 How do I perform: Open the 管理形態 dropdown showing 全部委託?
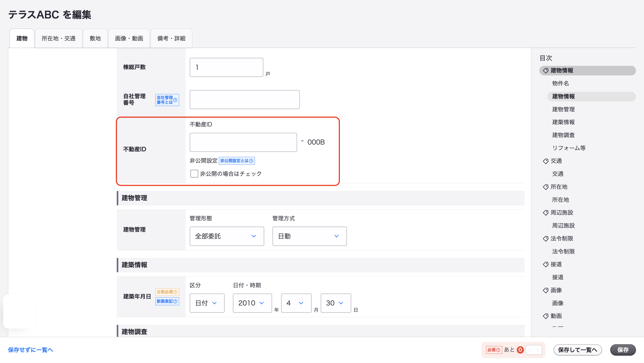(227, 236)
